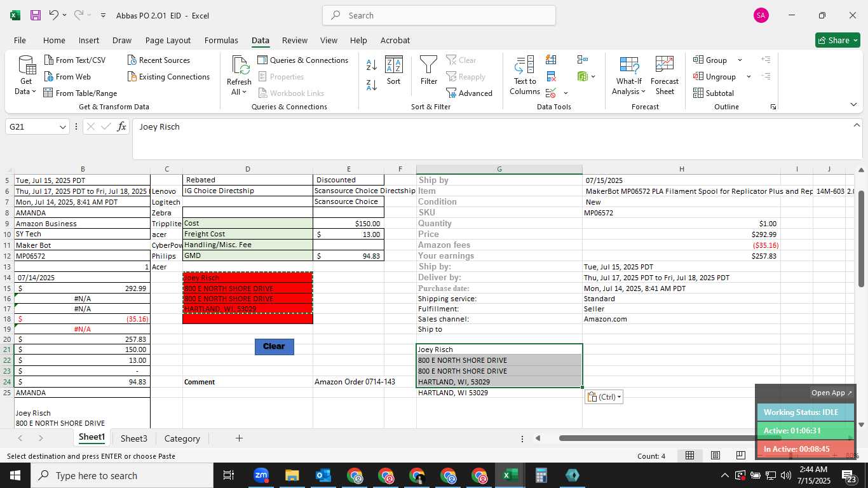Open Advanced filter options
The height and width of the screenshot is (488, 868).
[470, 93]
